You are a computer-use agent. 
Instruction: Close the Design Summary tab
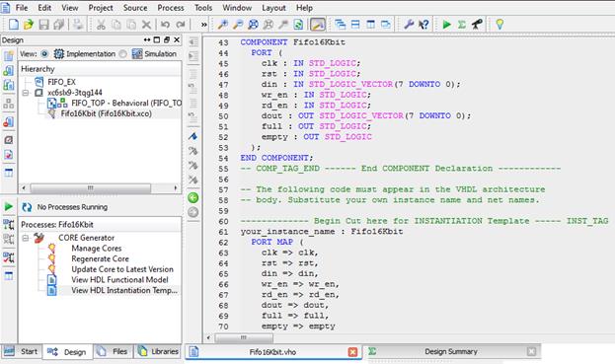(531, 351)
